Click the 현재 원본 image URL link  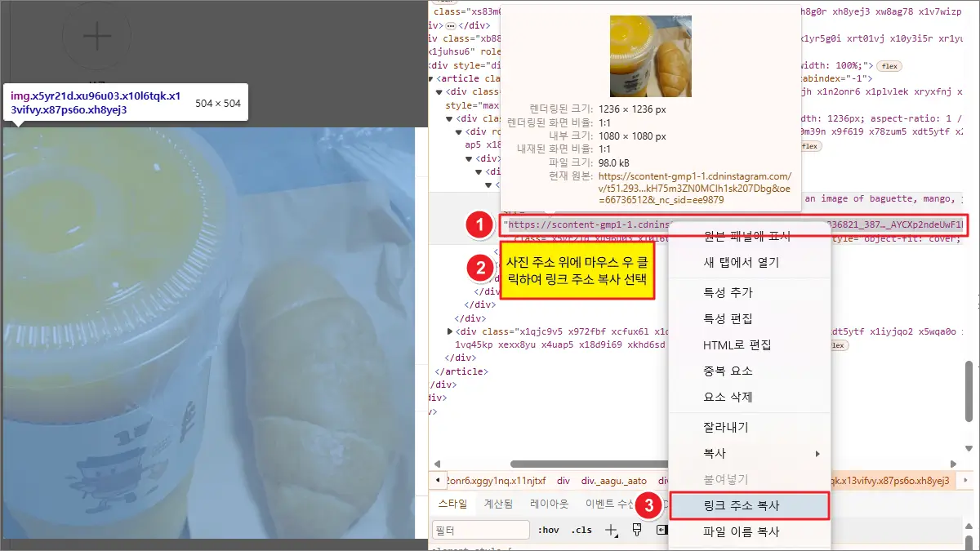click(694, 188)
